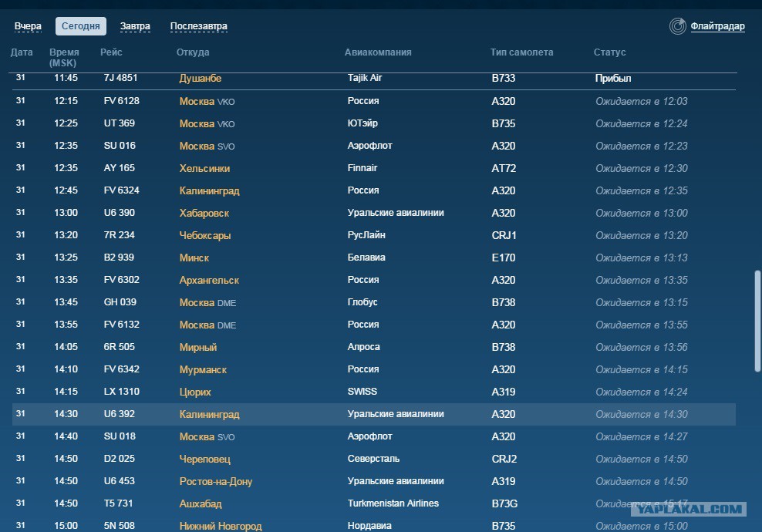This screenshot has height=532, width=762.
Task: Click the ЮТэйр airline cell
Action: [362, 123]
